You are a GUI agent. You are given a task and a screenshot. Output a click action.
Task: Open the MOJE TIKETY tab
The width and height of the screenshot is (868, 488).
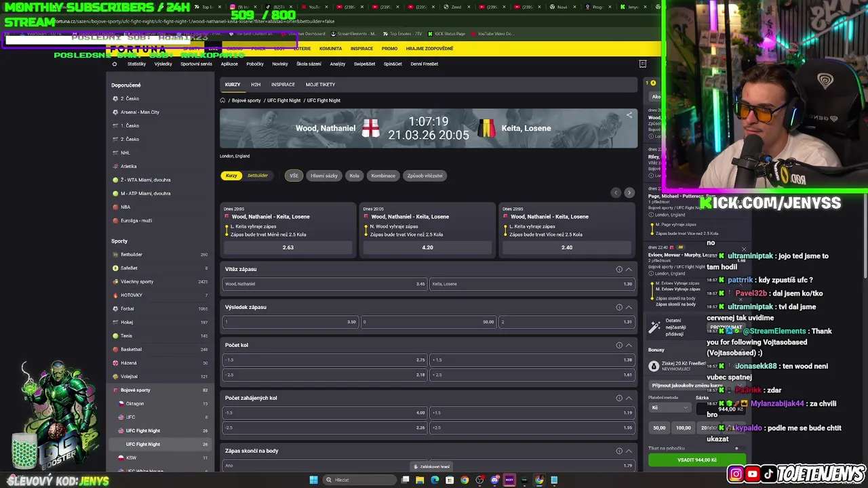click(320, 85)
